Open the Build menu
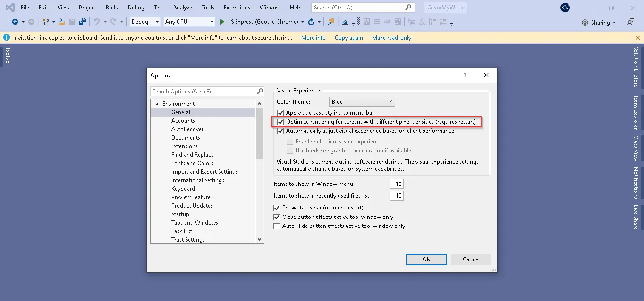This screenshot has height=301, width=644. click(x=112, y=8)
